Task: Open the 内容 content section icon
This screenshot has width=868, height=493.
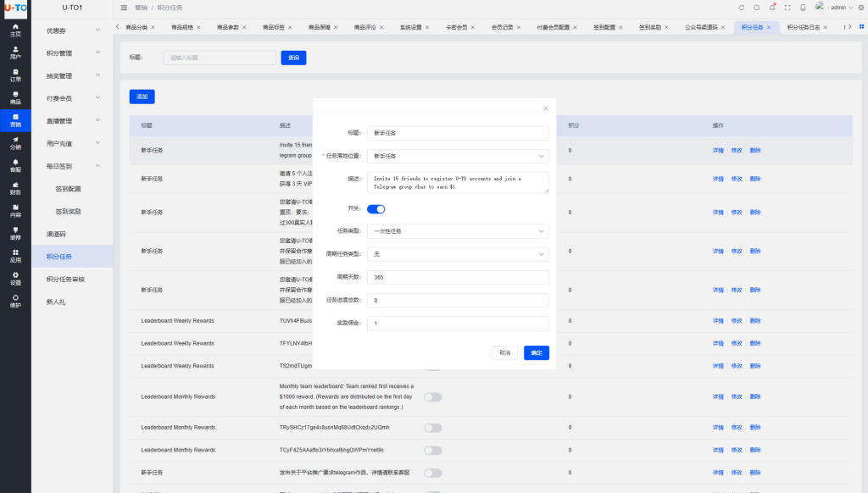Action: [15, 211]
